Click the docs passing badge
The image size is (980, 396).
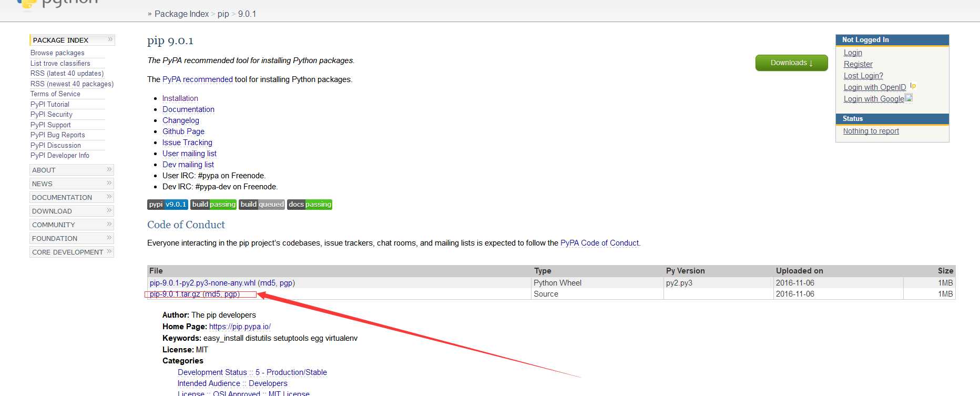[x=310, y=205]
